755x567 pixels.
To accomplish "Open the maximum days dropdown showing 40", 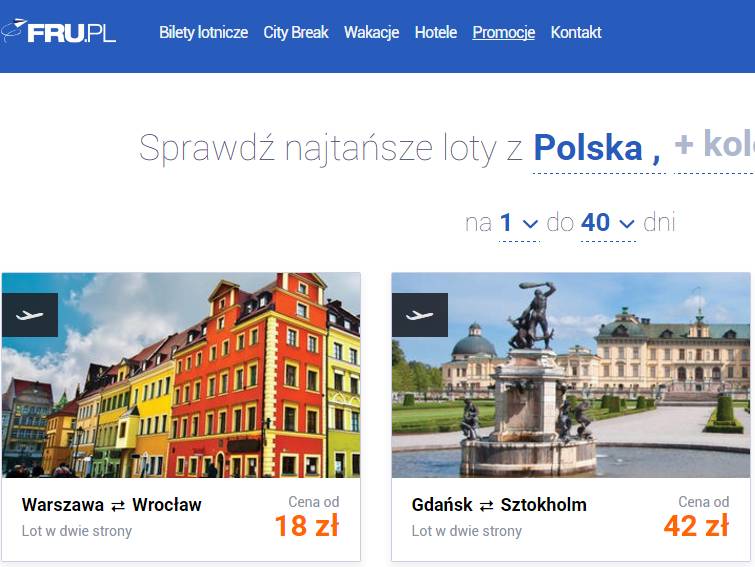I will coord(608,223).
